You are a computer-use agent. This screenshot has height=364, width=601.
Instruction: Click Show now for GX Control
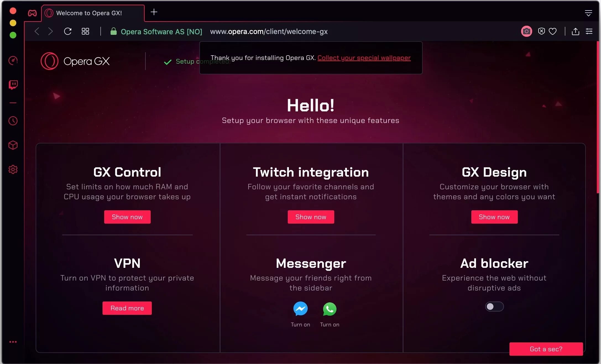click(x=127, y=217)
